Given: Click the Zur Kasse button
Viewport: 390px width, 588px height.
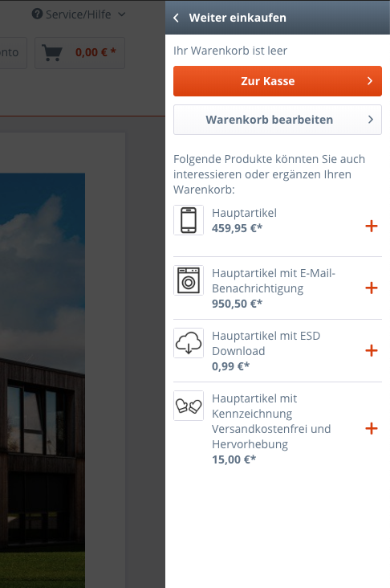Looking at the screenshot, I should [278, 81].
